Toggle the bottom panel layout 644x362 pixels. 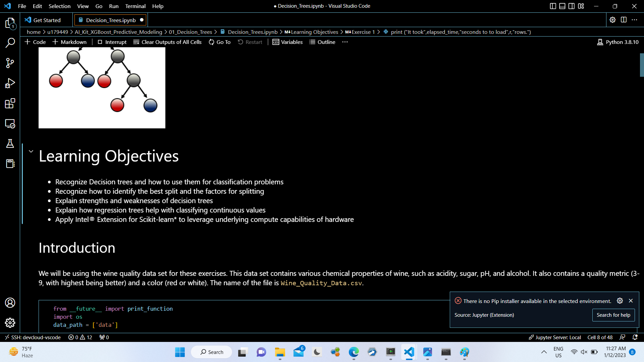click(562, 6)
